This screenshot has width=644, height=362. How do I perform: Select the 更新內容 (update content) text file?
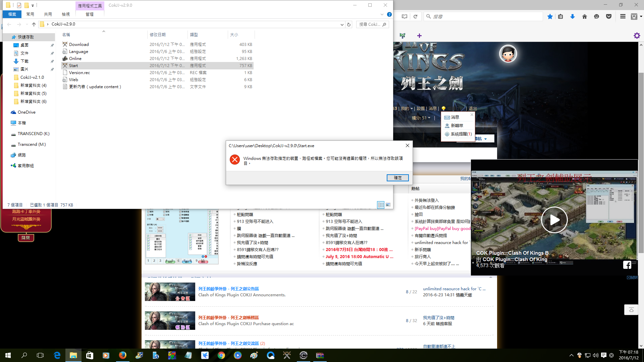point(95,86)
